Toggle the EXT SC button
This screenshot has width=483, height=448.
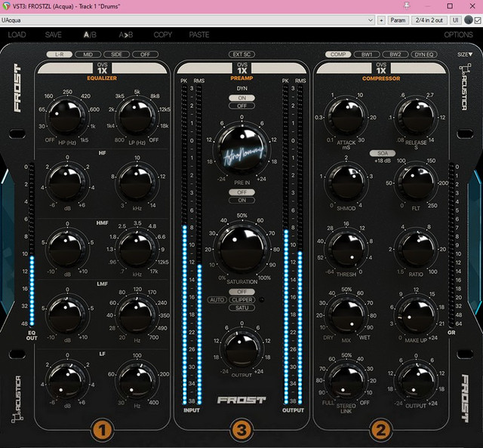241,54
